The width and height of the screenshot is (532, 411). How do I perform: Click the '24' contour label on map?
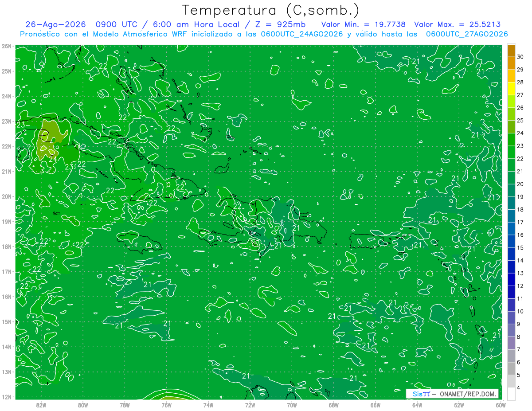[53, 159]
